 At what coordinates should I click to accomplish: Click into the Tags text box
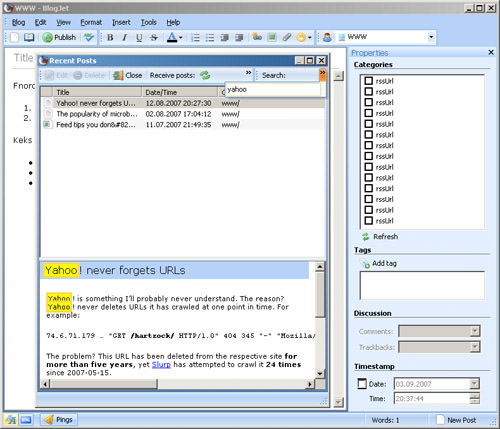click(x=422, y=285)
